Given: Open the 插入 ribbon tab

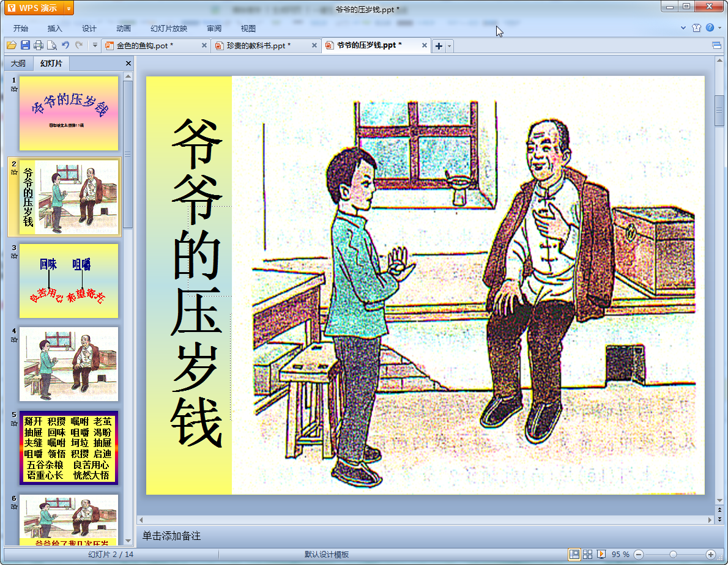Looking at the screenshot, I should pyautogui.click(x=54, y=28).
